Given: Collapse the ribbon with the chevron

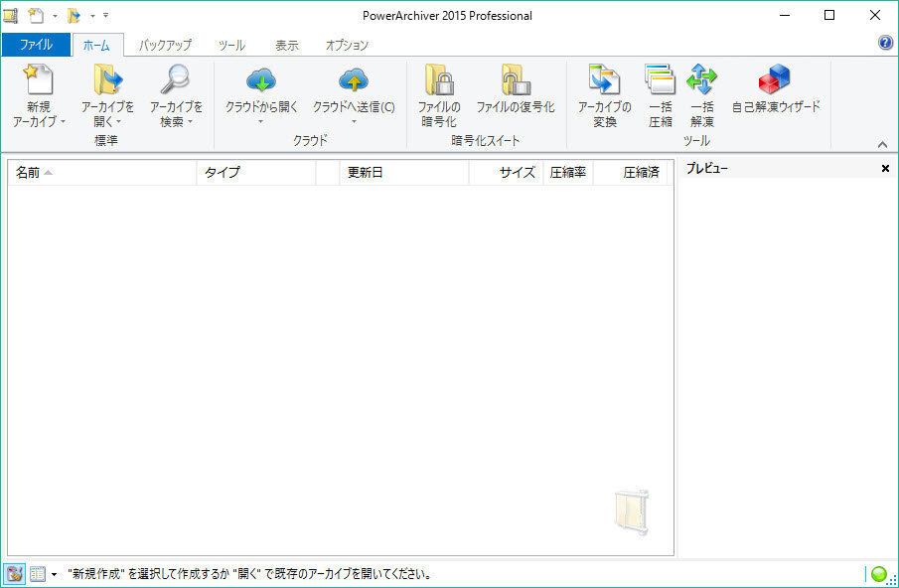Looking at the screenshot, I should [882, 144].
